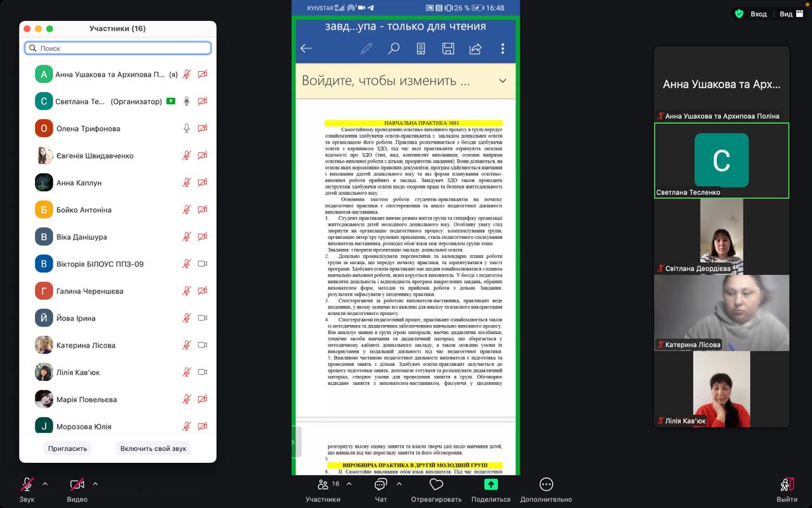Open the Chat bubble icon
The image size is (812, 508).
pyautogui.click(x=381, y=485)
